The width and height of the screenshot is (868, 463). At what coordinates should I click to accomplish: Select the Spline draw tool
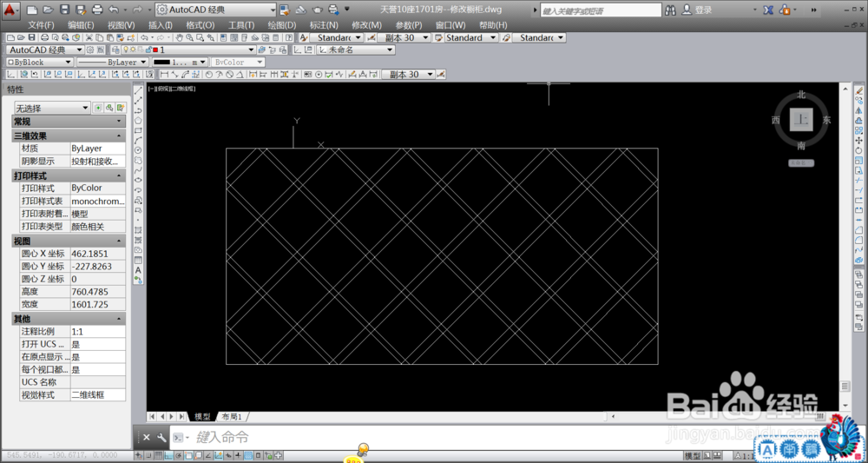[x=138, y=170]
